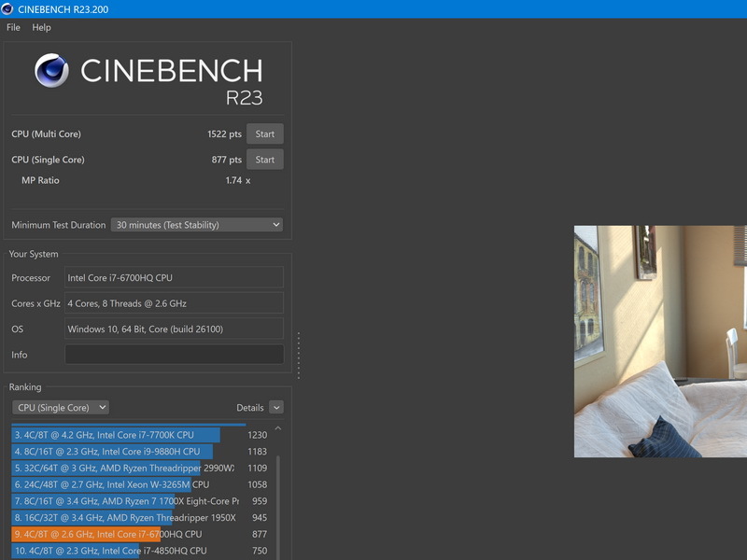Open the CPU (Single Core) ranking dropdown
This screenshot has height=560, width=747.
tap(61, 408)
